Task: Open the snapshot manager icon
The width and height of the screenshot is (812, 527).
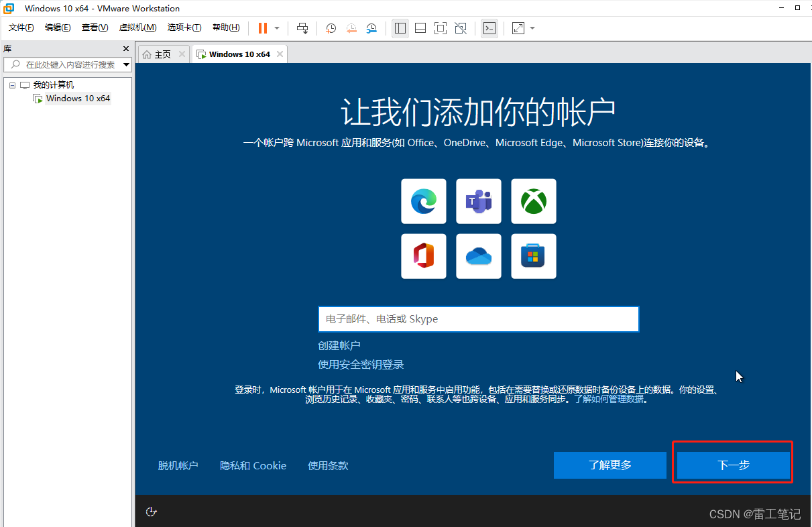Action: point(371,28)
